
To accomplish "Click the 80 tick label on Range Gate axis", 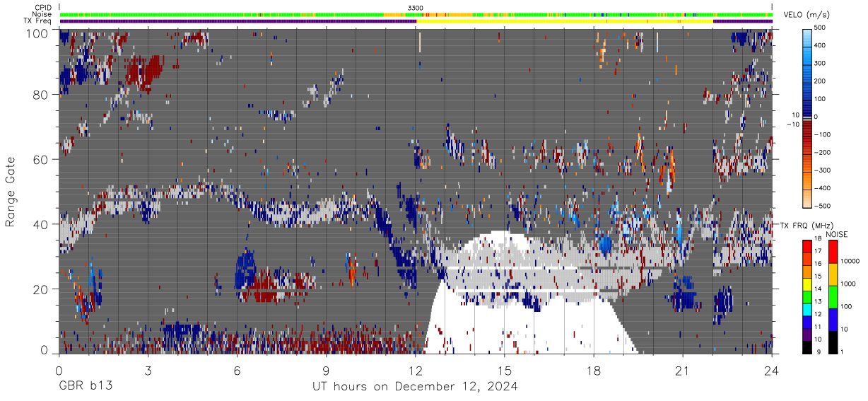I will pos(41,94).
